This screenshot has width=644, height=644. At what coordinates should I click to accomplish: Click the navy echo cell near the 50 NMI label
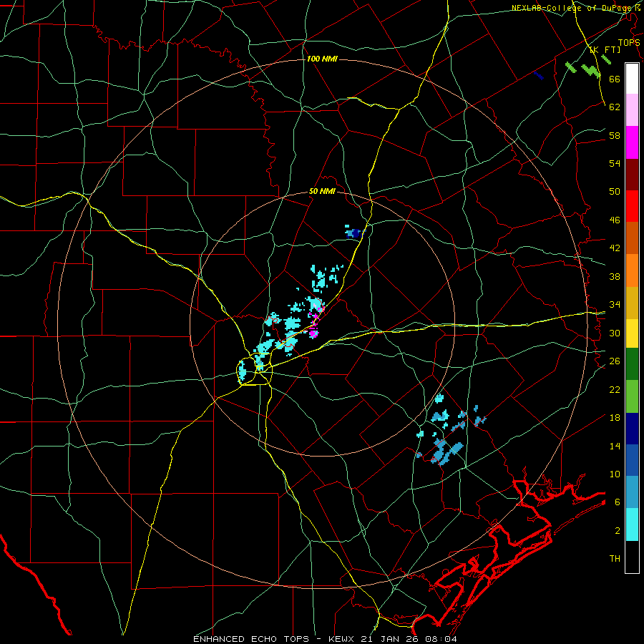point(355,233)
